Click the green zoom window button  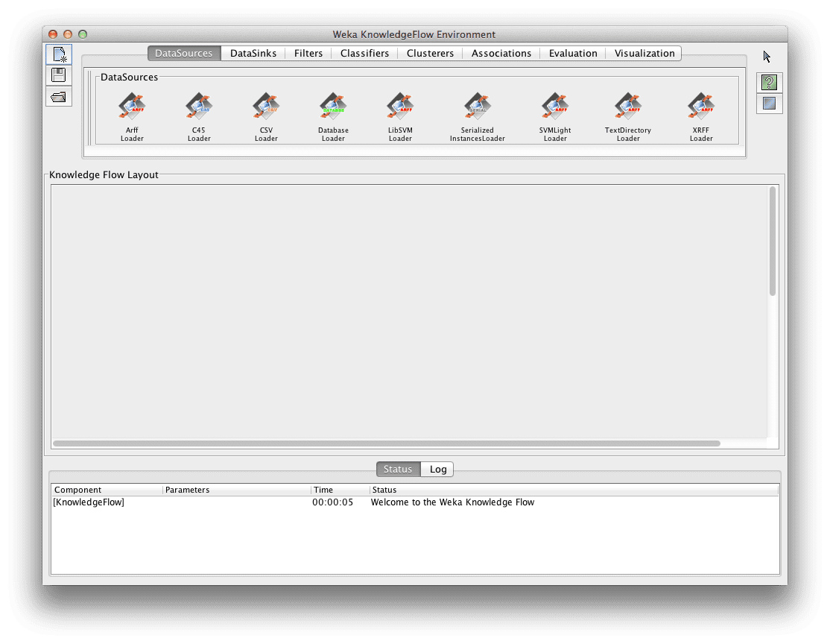pos(83,34)
